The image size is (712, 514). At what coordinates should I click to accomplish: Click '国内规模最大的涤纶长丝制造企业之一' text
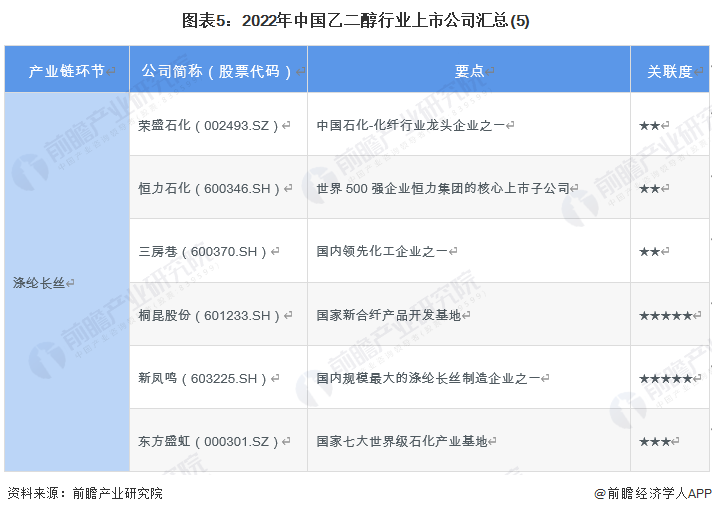pos(428,378)
